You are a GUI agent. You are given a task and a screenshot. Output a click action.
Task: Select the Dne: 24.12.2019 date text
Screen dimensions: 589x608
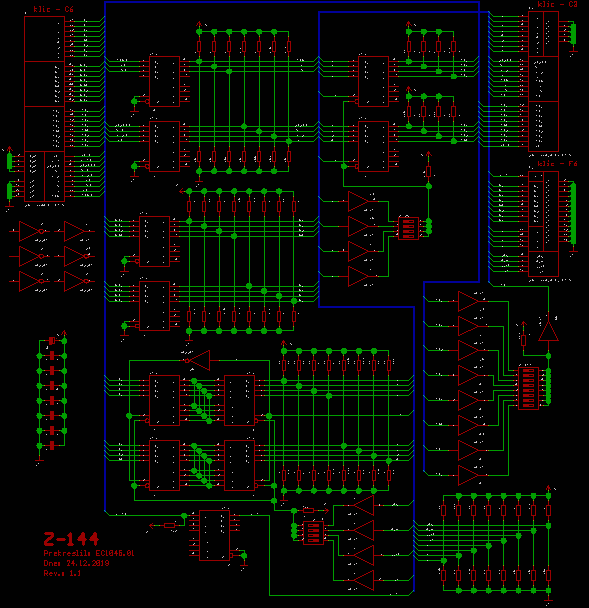(x=76, y=563)
